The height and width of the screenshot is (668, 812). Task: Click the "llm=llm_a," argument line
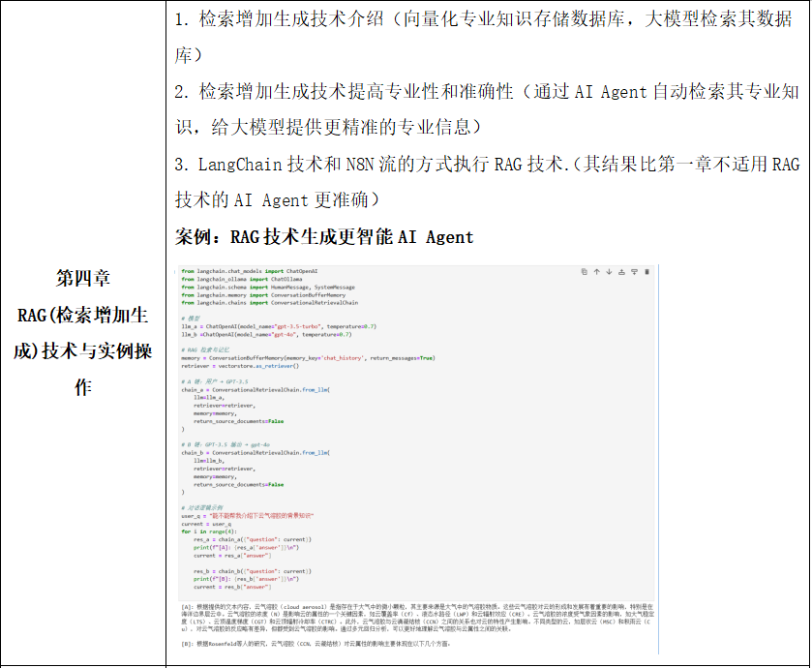click(209, 398)
